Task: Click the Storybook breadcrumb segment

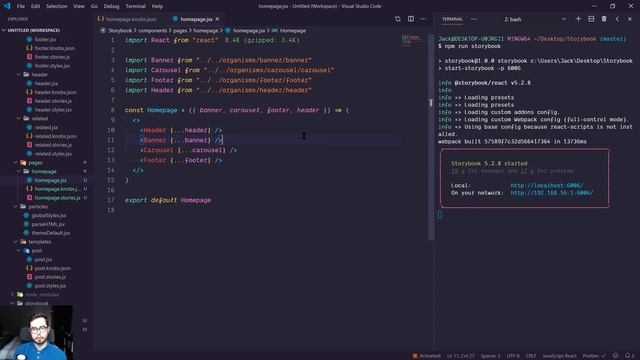Action: coord(120,31)
